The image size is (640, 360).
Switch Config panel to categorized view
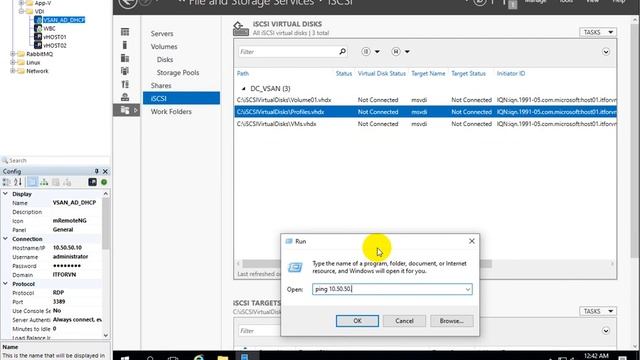(7, 182)
